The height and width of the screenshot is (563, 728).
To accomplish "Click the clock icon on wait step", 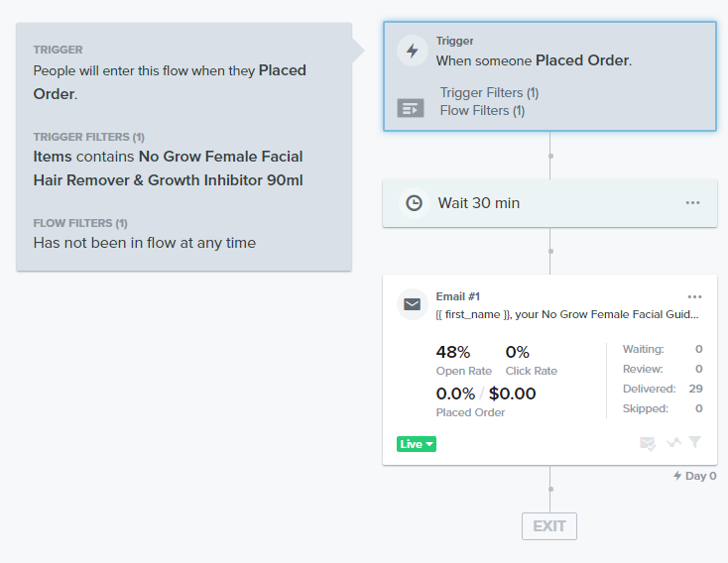I will pyautogui.click(x=415, y=203).
